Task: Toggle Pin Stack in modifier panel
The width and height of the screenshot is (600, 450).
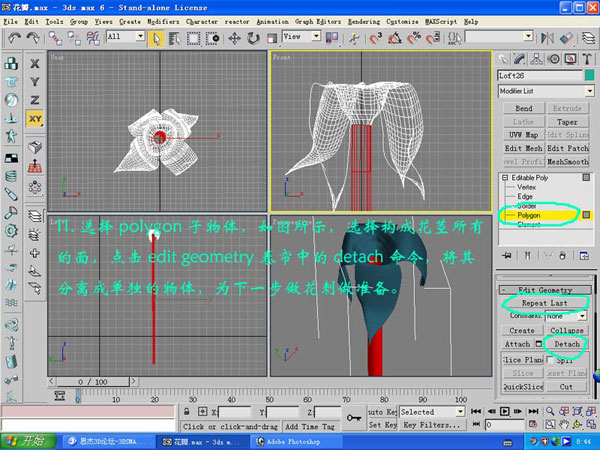Action: pos(507,256)
